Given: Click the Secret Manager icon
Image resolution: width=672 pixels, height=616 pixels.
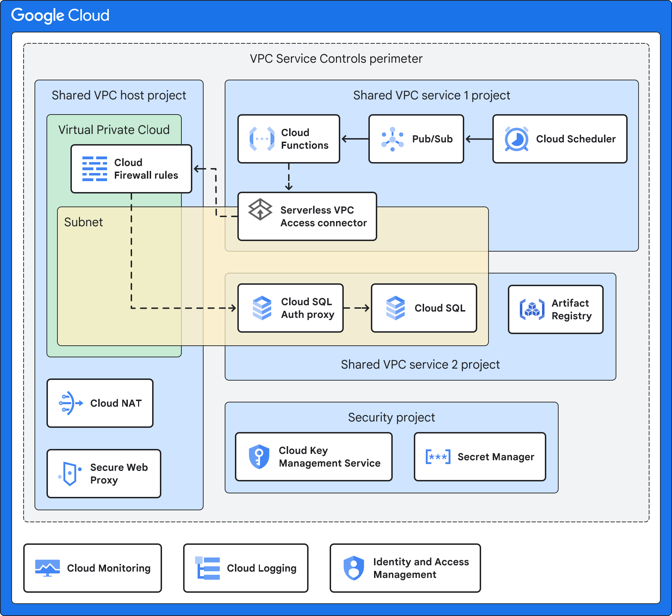Looking at the screenshot, I should (x=437, y=456).
